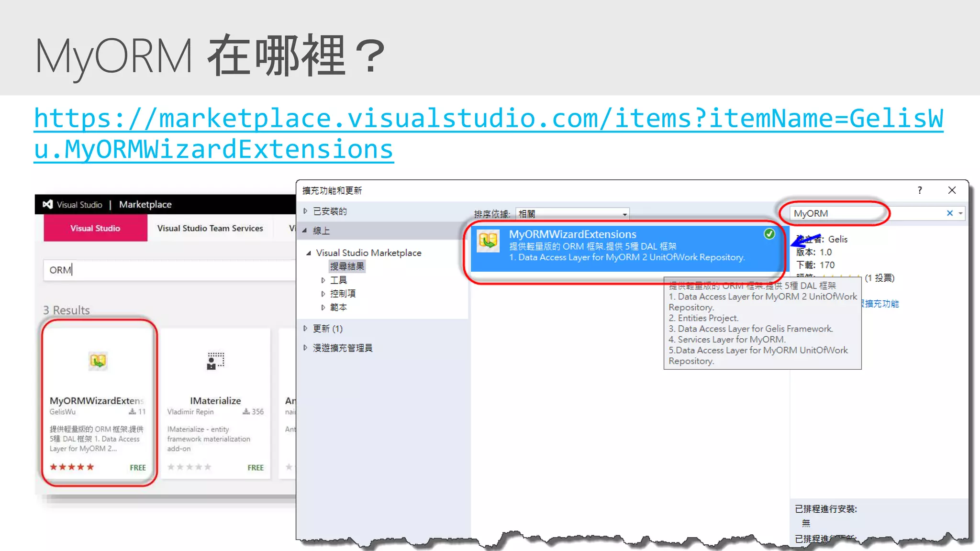Click the gray star rating on IMaterialize card
This screenshot has width=980, height=551.
189,467
